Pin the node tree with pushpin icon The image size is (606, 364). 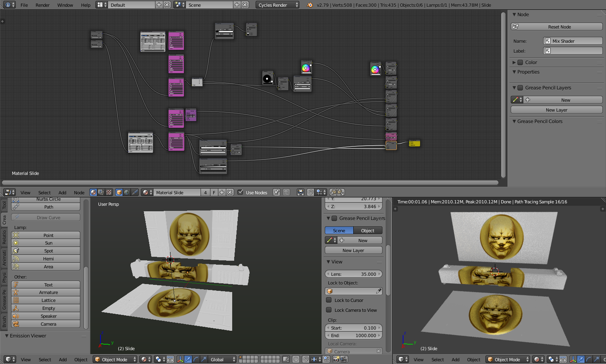pos(276,192)
